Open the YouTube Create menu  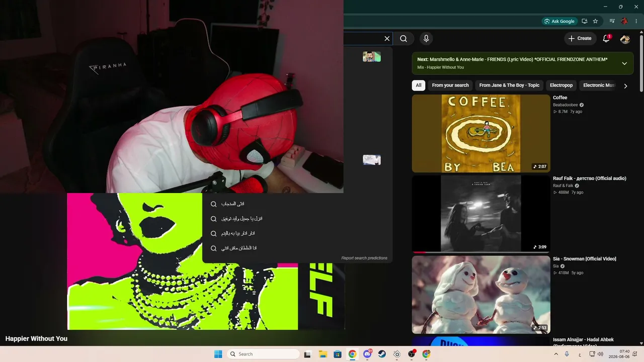pos(580,38)
